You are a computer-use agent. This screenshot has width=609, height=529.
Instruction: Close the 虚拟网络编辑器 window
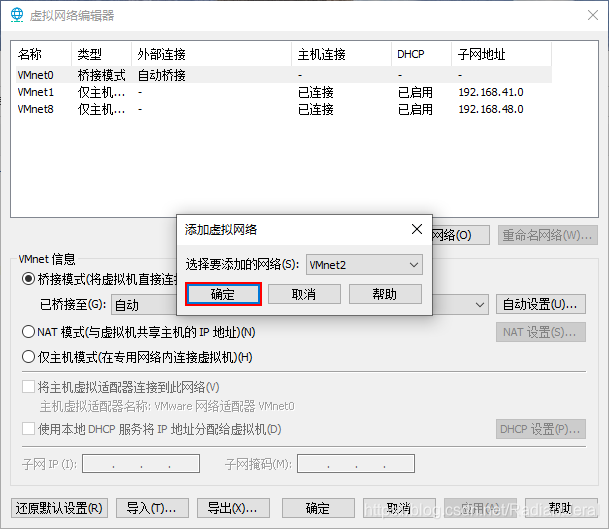pos(593,15)
